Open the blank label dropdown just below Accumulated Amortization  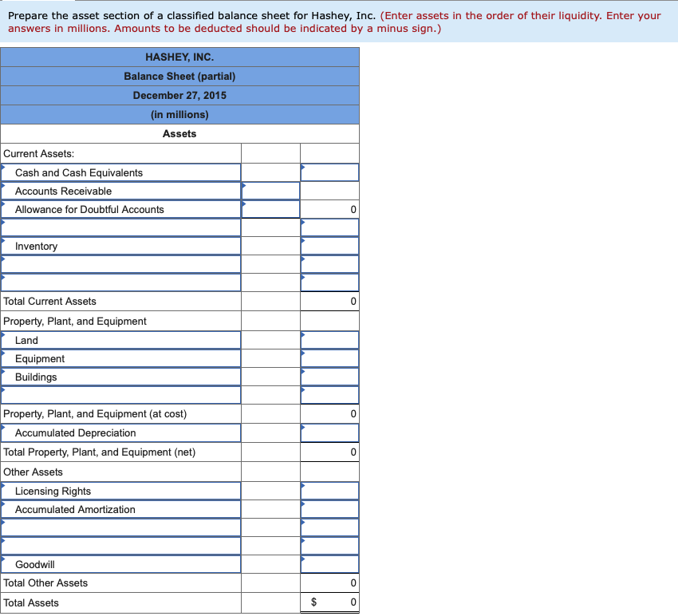(120, 527)
